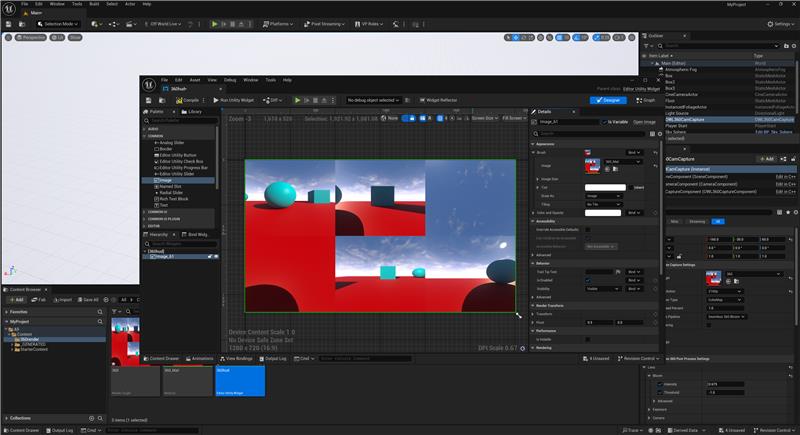Expand the AUDIO palette category
This screenshot has height=435, width=800.
145,129
